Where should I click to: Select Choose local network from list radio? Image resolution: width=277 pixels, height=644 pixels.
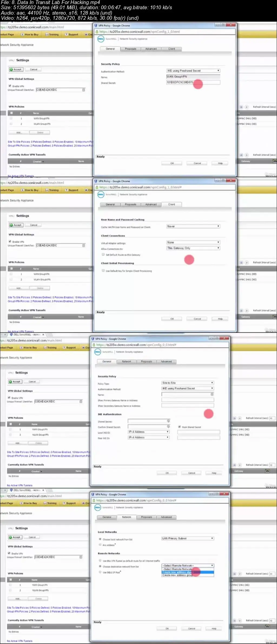coord(100,539)
